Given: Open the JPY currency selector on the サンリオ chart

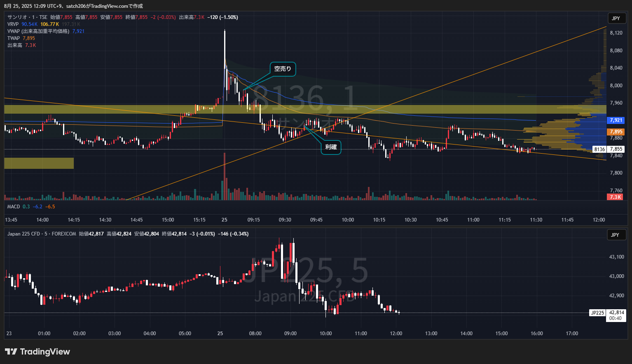Looking at the screenshot, I should click(x=616, y=18).
